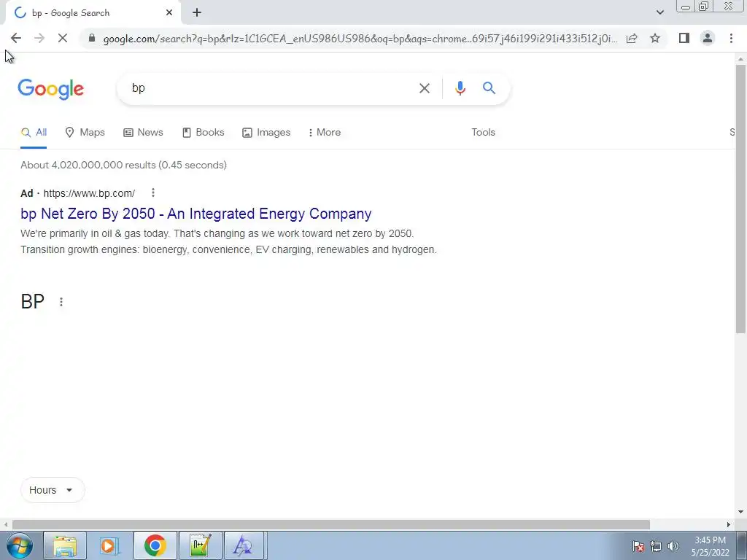Open the blue A taskbar app
Screen dimensions: 747x560
(243, 545)
